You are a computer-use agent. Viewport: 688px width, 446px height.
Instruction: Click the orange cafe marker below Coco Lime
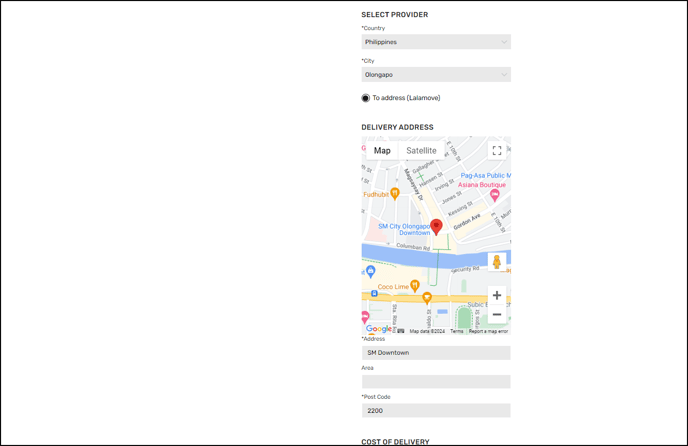pos(426,299)
